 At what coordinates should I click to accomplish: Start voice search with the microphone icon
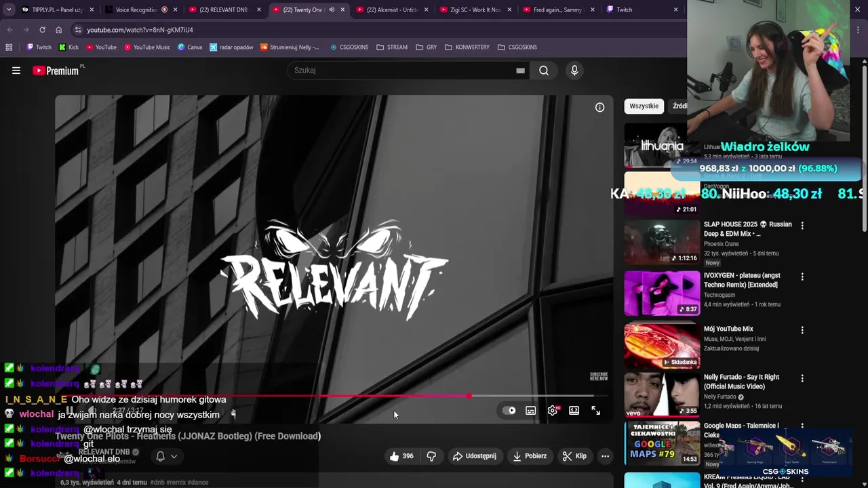574,70
